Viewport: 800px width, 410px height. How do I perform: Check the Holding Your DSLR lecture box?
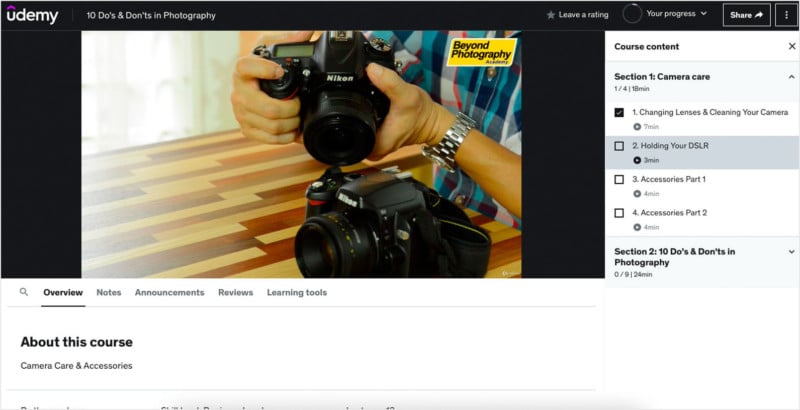[619, 146]
